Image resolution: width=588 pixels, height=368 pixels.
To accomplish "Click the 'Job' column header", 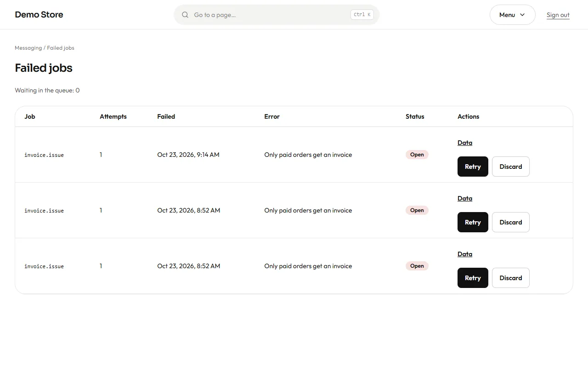I will (x=30, y=116).
